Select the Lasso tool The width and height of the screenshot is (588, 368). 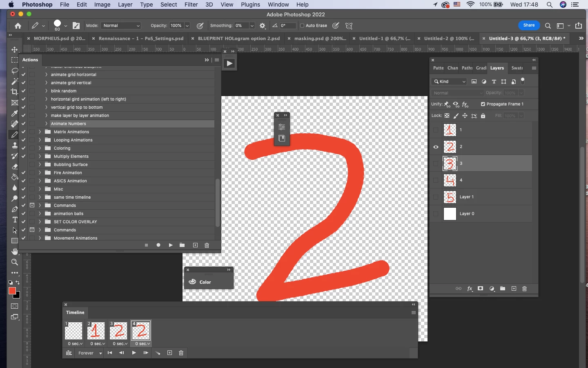coord(15,71)
